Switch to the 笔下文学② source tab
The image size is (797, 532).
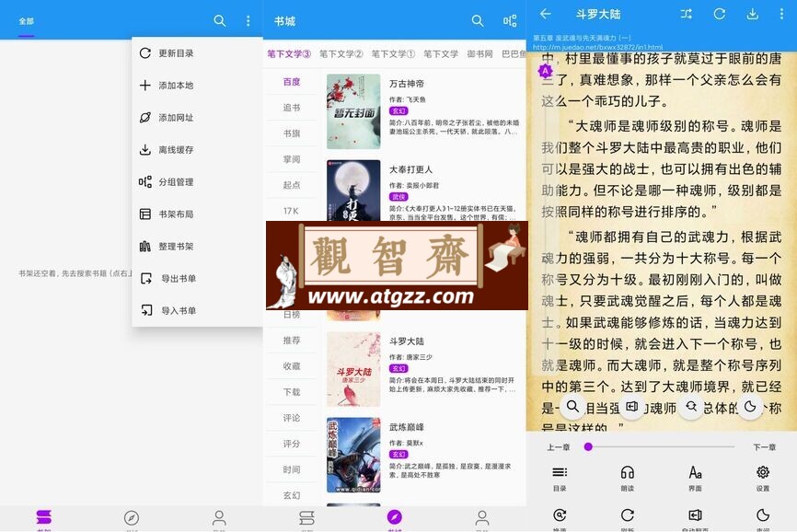(x=341, y=54)
